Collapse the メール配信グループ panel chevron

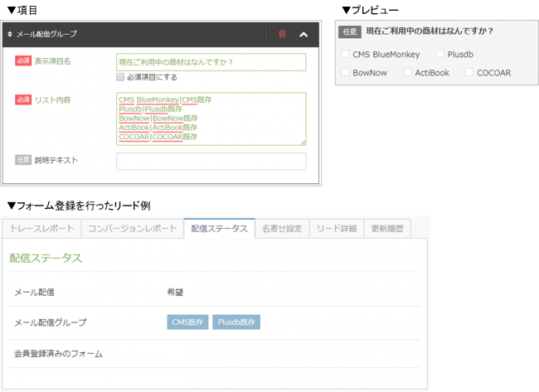pyautogui.click(x=303, y=34)
